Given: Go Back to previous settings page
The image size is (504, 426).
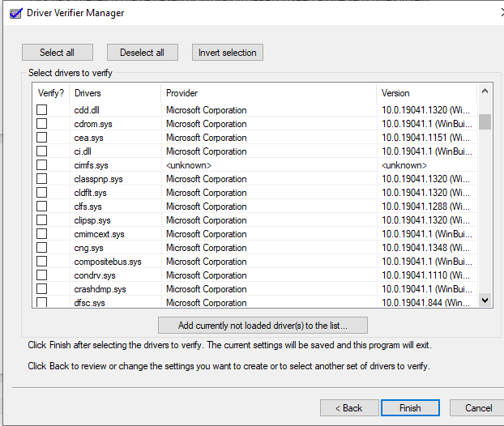Looking at the screenshot, I should (349, 407).
